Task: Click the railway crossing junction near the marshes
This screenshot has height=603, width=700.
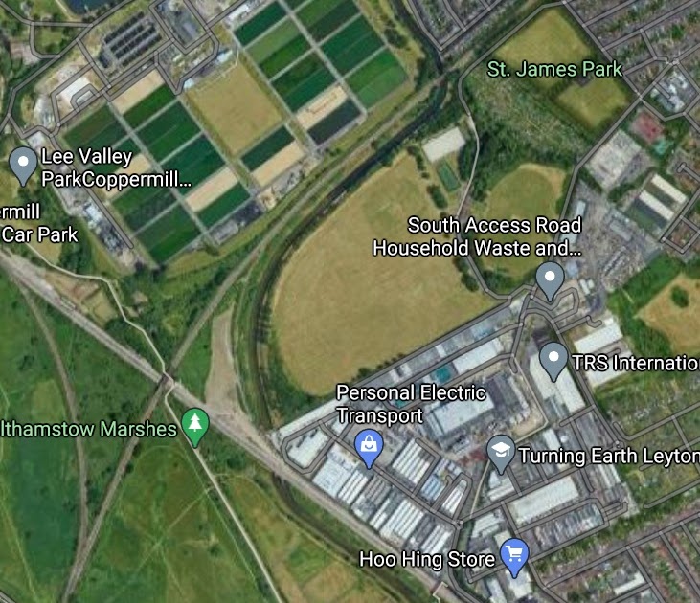Action: point(166,382)
